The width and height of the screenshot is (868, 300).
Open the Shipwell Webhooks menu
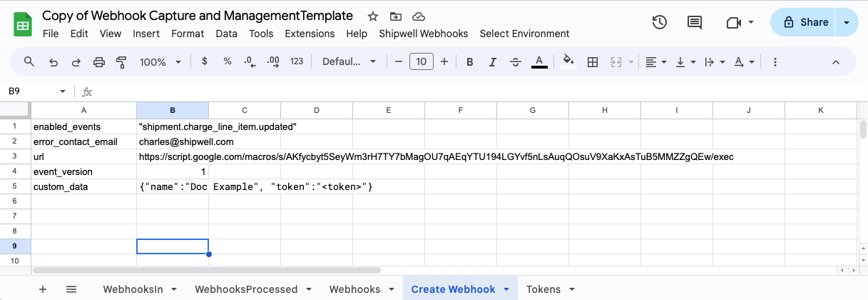click(x=423, y=34)
